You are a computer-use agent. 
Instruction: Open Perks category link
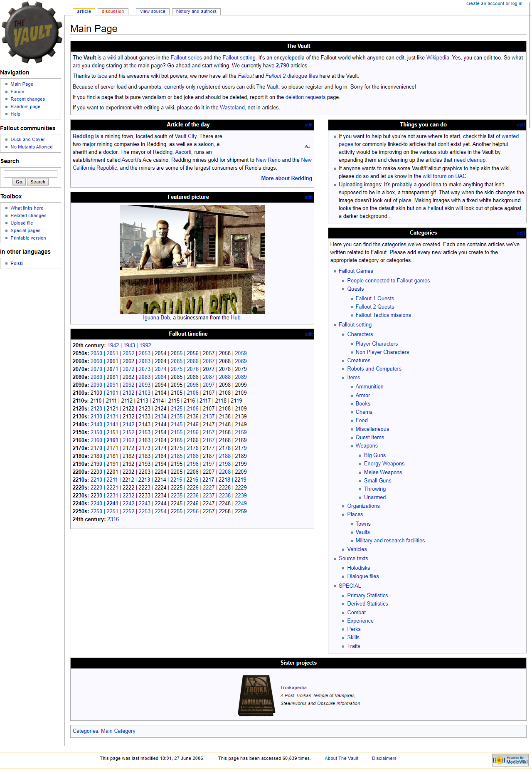pos(354,629)
